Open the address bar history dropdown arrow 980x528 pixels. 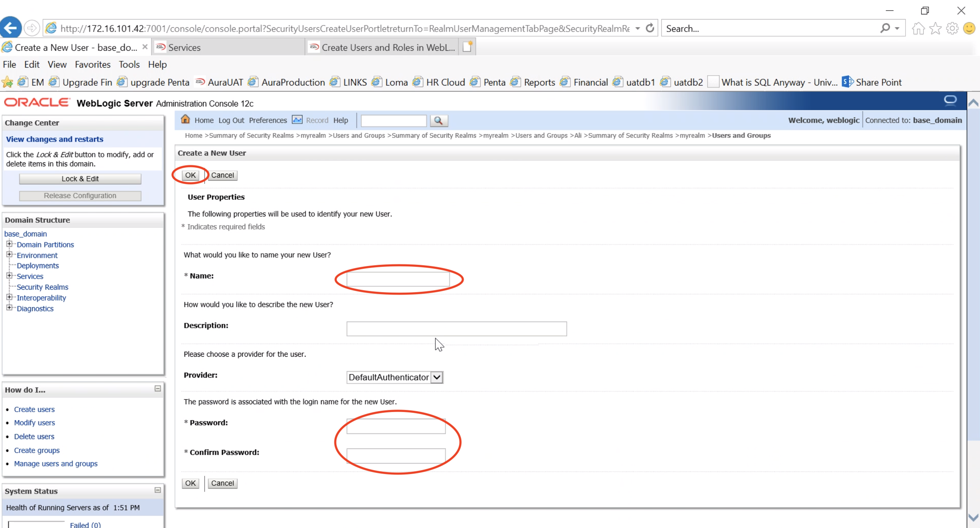click(637, 28)
